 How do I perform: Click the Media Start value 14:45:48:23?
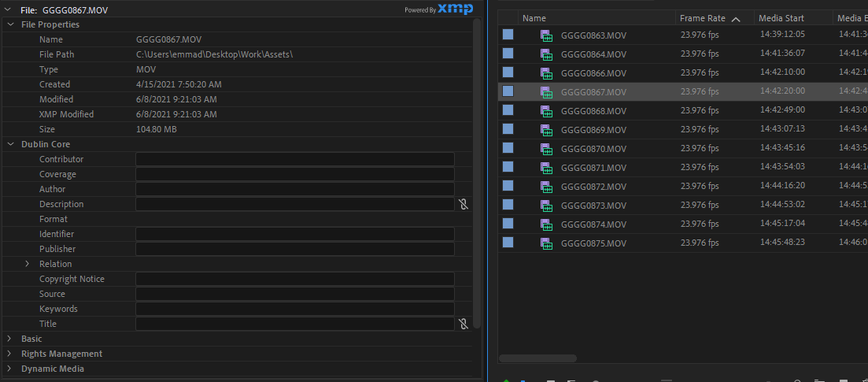(782, 242)
